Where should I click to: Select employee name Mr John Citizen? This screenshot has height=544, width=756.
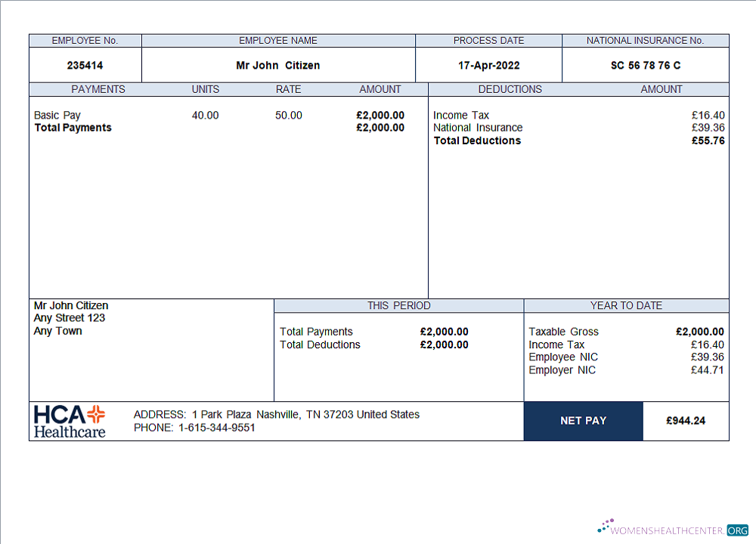point(278,66)
